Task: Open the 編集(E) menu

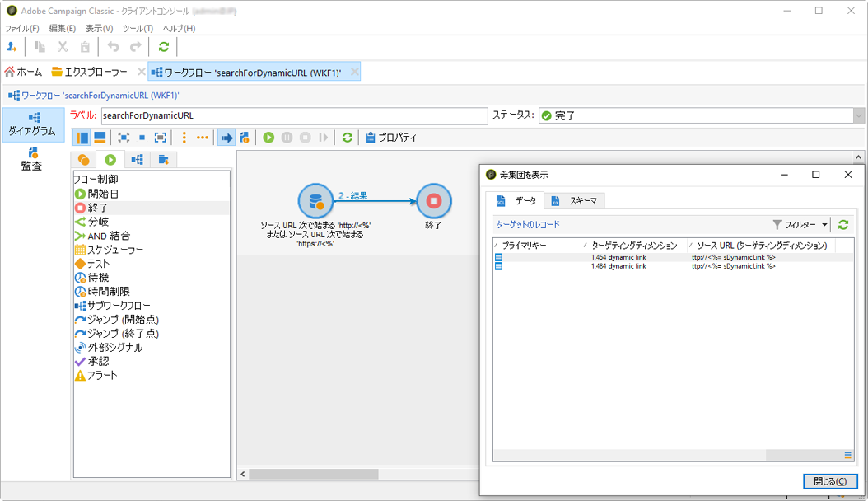Action: [62, 28]
